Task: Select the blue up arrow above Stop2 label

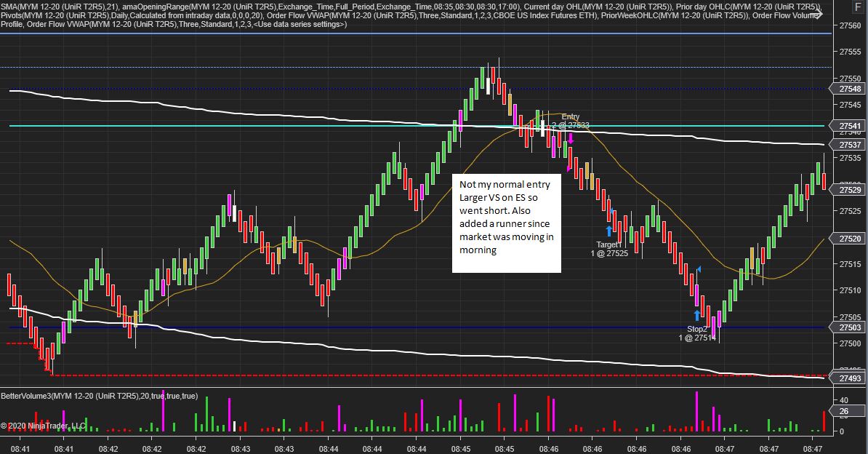Action: pyautogui.click(x=697, y=316)
